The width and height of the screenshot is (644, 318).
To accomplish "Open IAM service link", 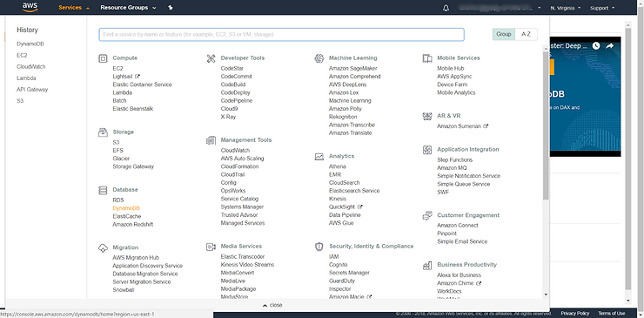I will click(x=333, y=257).
